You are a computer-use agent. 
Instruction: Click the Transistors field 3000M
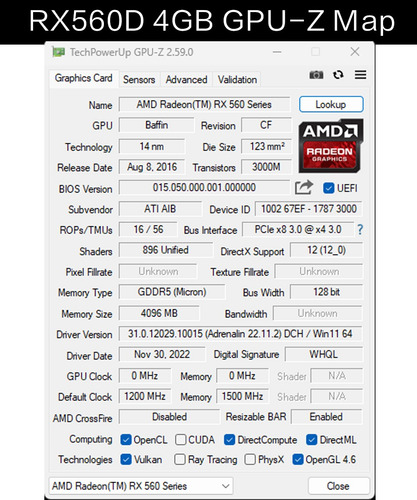point(266,167)
